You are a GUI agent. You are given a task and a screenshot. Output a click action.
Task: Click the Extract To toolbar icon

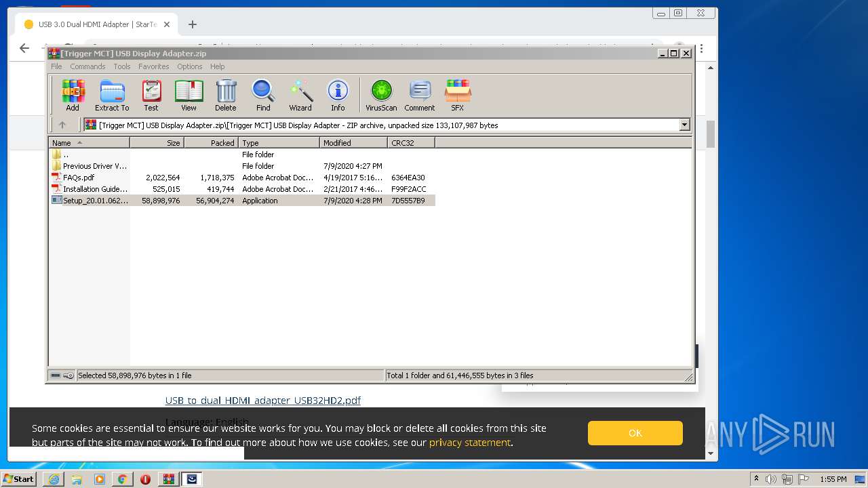pyautogui.click(x=112, y=96)
